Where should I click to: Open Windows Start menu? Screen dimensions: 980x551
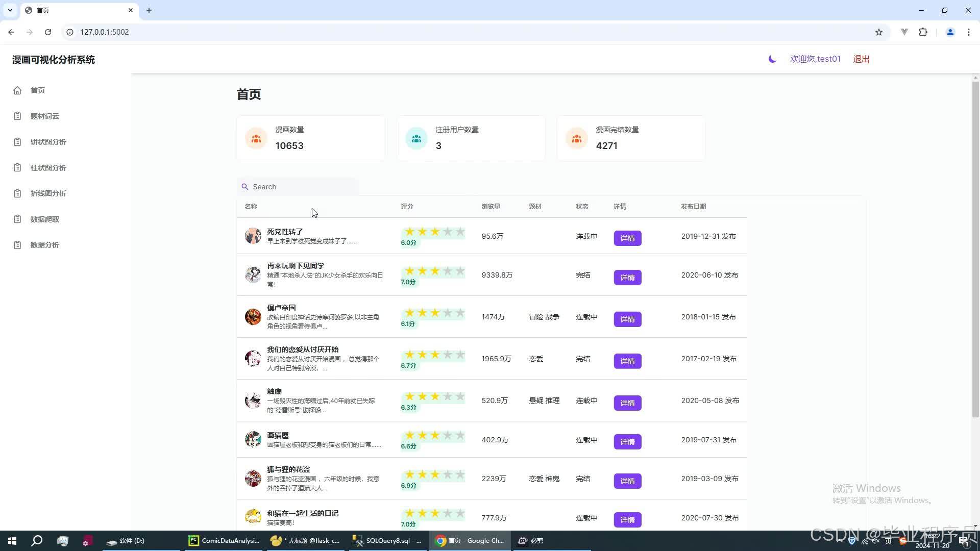[12, 541]
